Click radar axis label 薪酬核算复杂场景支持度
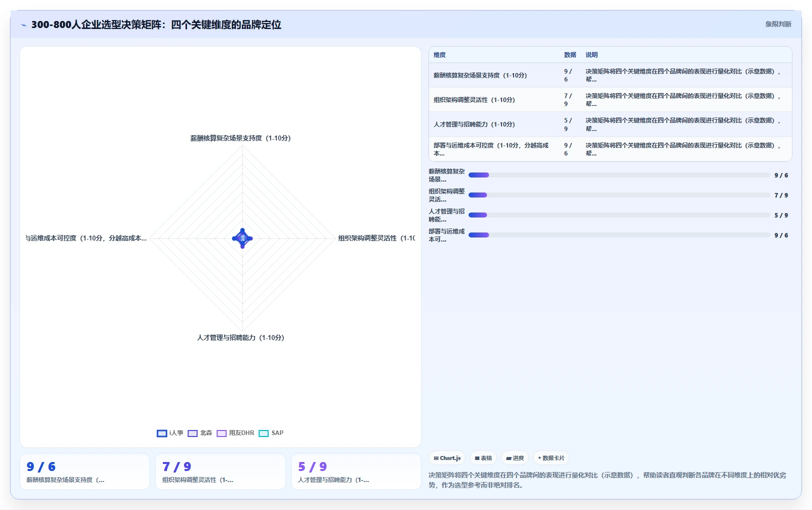Image resolution: width=812 pixels, height=510 pixels. (x=240, y=138)
